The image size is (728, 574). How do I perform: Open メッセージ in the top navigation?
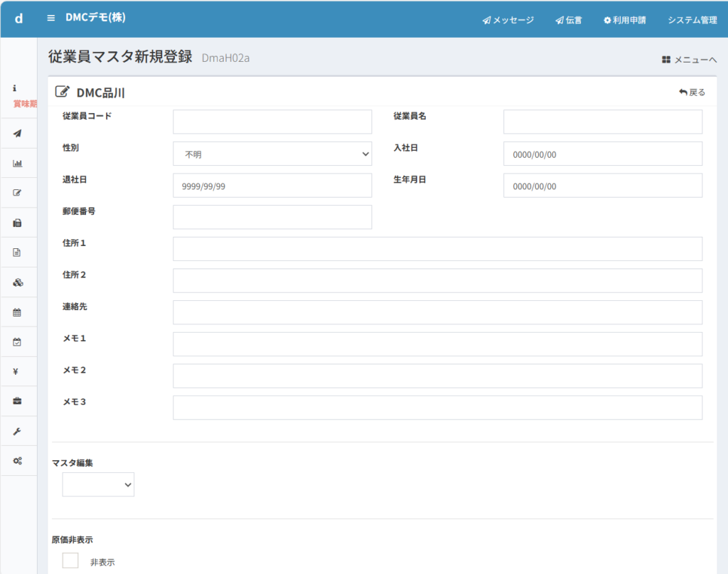(508, 20)
